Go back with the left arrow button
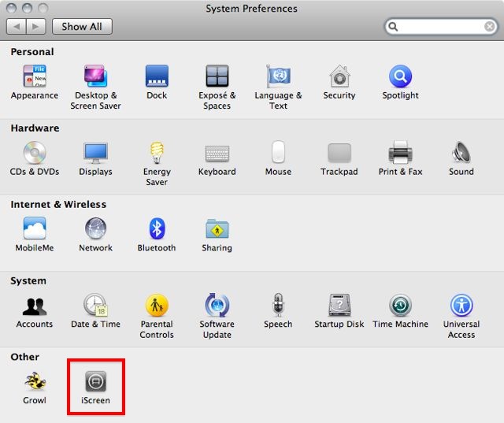 (x=17, y=26)
